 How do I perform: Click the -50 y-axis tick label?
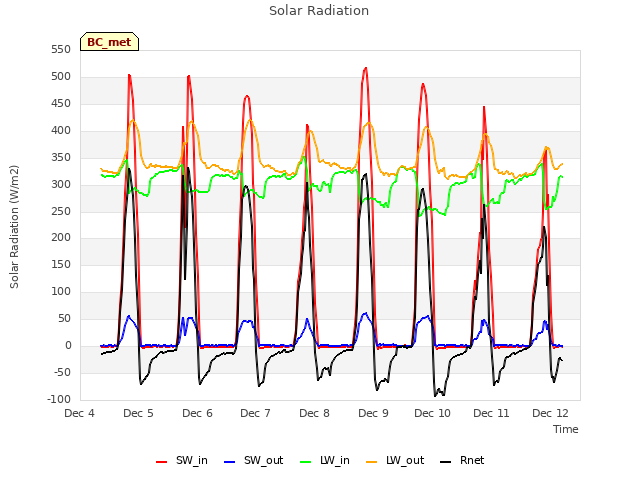point(62,372)
